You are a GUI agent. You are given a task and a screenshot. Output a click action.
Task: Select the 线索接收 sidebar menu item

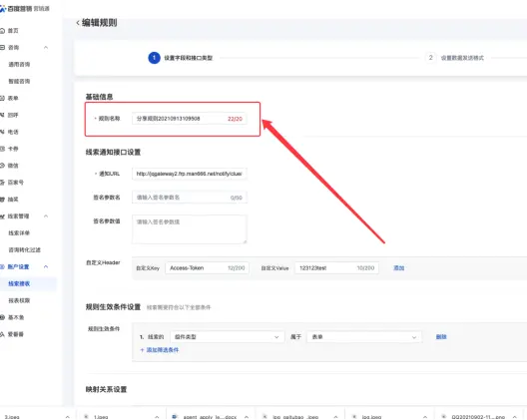[19, 283]
